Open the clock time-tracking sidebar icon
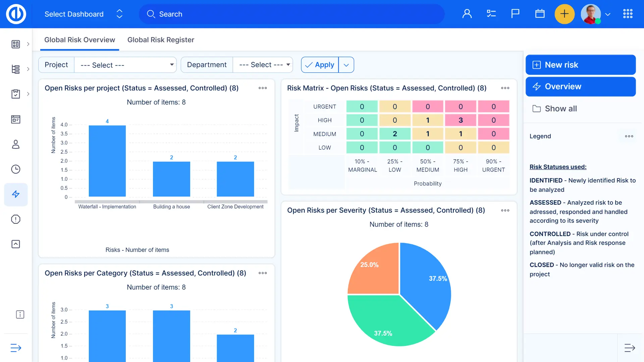644x362 pixels. click(16, 169)
